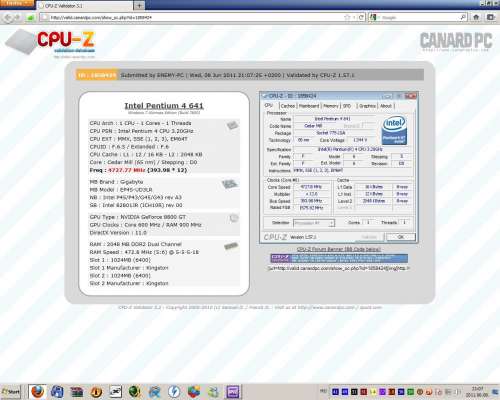Click the GPU Type NVIDIA GeForce 8800 GT row
Viewport: 500px width, 400px height.
pos(138,217)
